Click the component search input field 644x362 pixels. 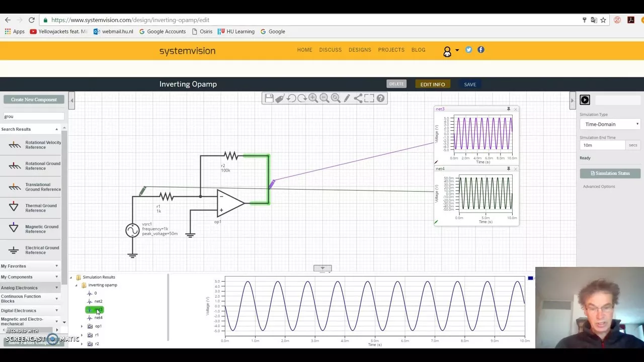click(33, 117)
